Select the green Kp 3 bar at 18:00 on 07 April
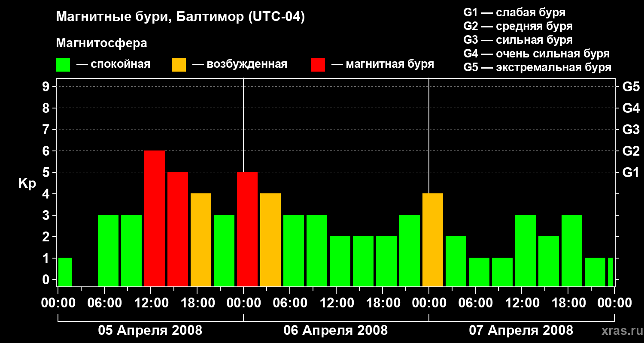 click(x=572, y=251)
